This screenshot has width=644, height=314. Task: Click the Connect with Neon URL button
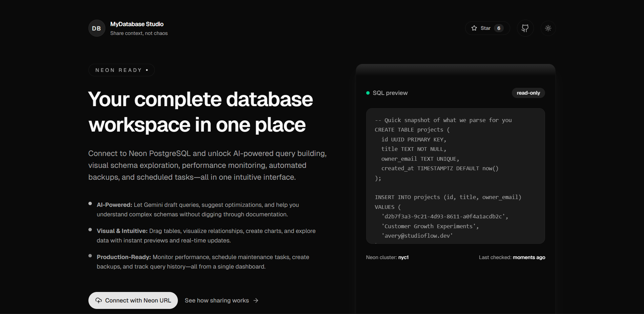133,300
